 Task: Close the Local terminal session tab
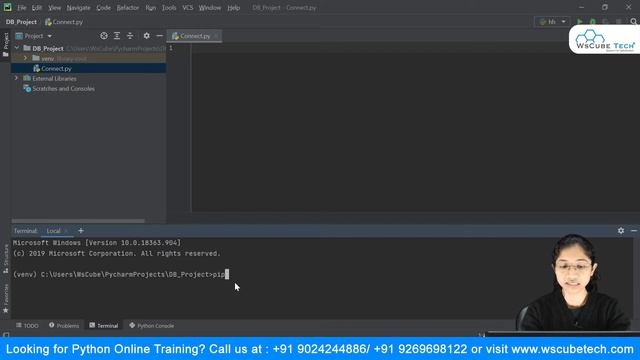(x=67, y=231)
